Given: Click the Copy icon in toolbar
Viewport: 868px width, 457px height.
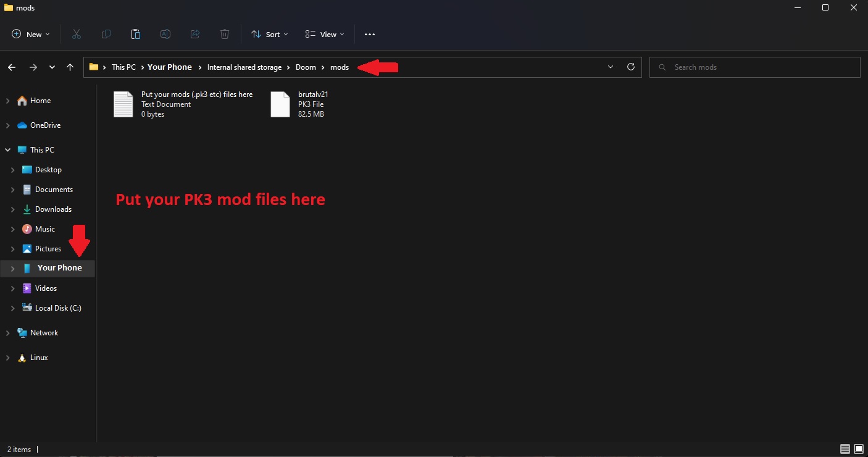Looking at the screenshot, I should pyautogui.click(x=106, y=35).
